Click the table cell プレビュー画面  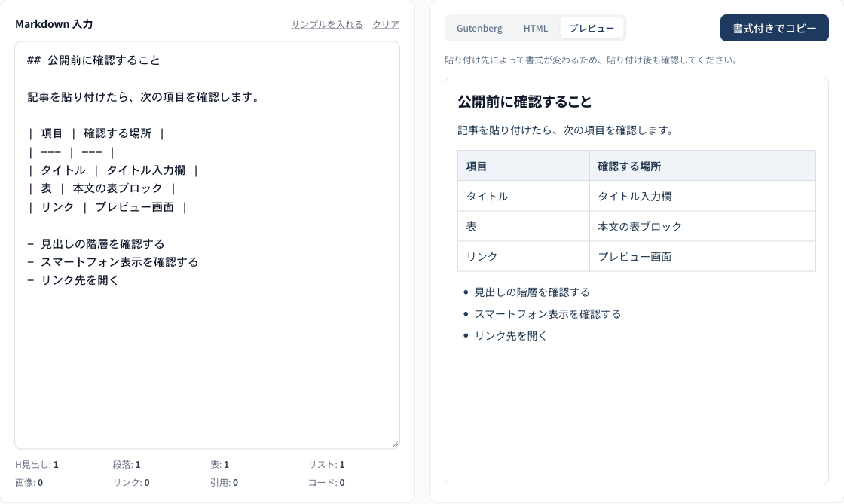click(x=702, y=256)
